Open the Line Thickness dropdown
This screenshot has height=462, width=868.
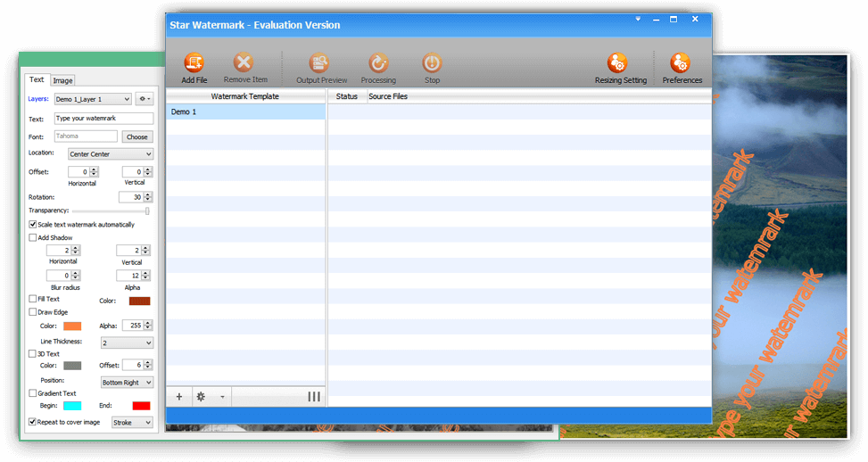[x=127, y=343]
